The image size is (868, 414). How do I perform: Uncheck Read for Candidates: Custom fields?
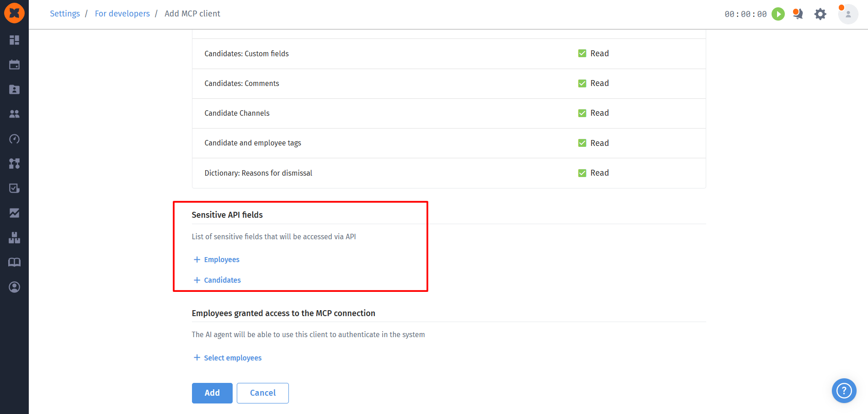coord(582,54)
